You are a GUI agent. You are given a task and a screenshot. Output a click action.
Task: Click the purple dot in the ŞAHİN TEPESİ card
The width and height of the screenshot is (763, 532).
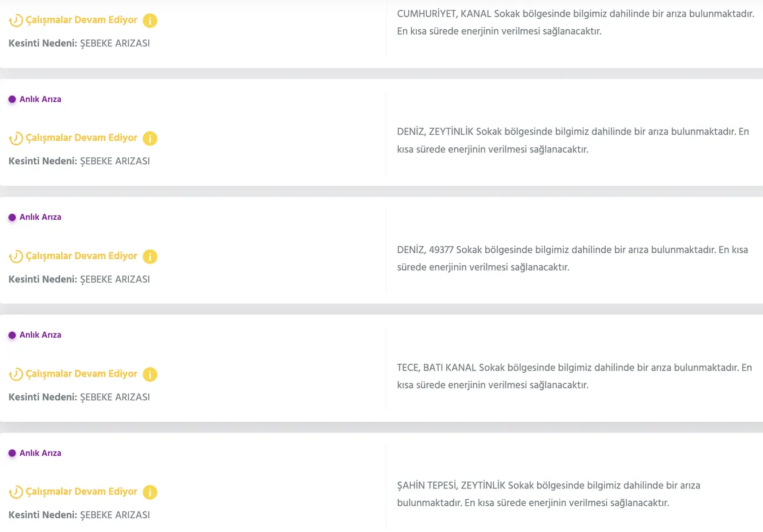point(12,453)
